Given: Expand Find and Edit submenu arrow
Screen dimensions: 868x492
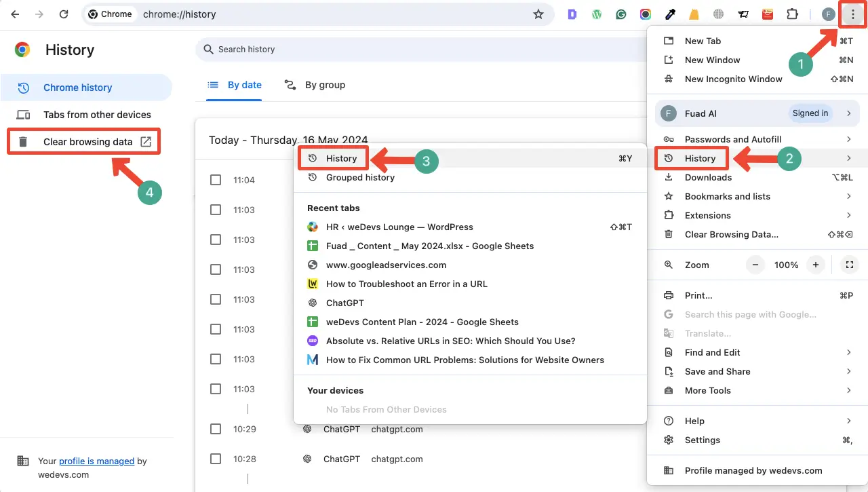Looking at the screenshot, I should 848,352.
